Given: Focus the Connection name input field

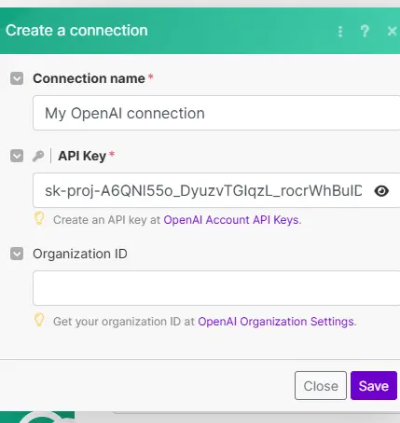Looking at the screenshot, I should coord(216,113).
